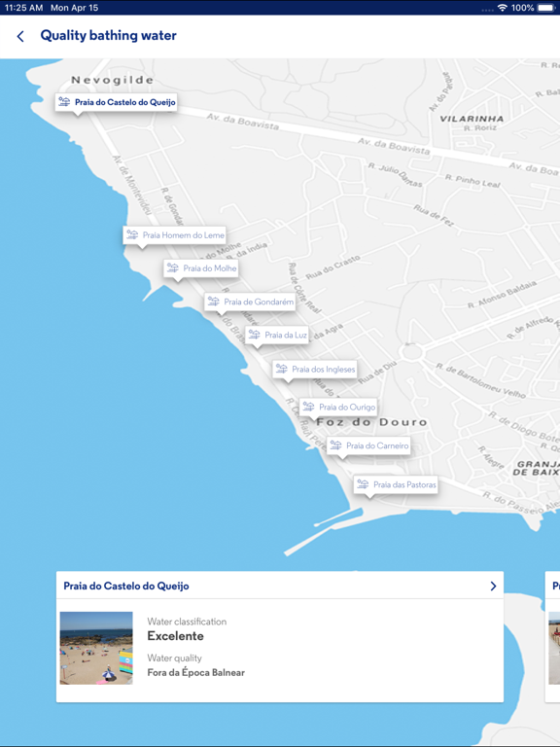Tap the Foz do Douro map label
Image resolution: width=560 pixels, height=747 pixels.
click(371, 422)
